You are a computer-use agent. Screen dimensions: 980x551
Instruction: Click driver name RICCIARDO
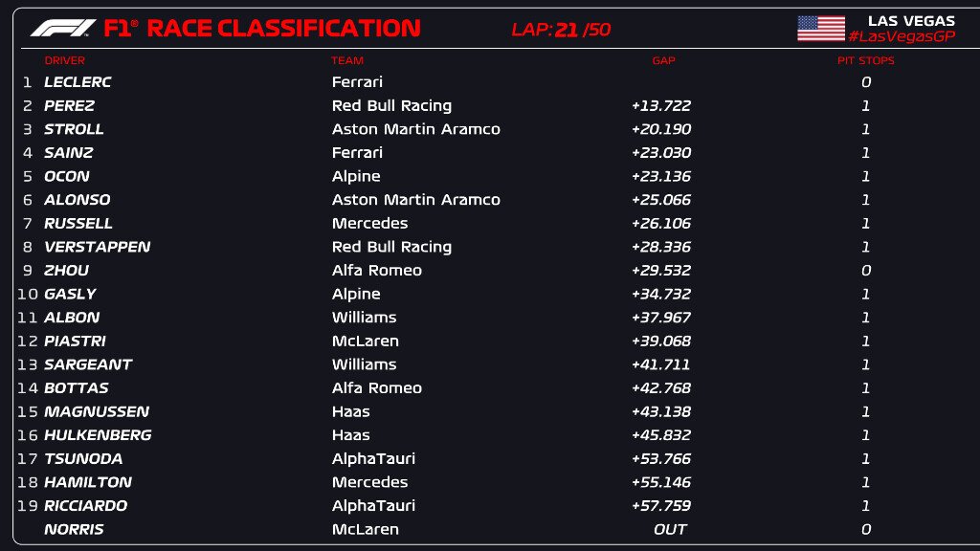tap(85, 505)
